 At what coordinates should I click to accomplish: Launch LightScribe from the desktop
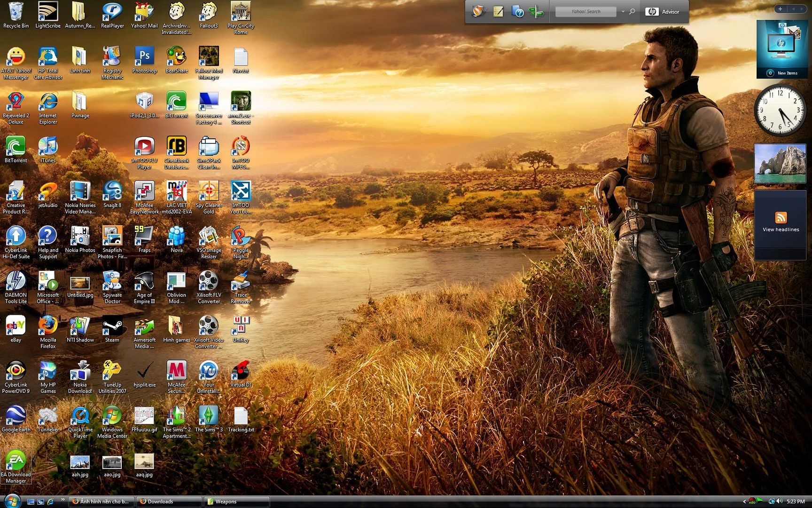click(x=48, y=15)
